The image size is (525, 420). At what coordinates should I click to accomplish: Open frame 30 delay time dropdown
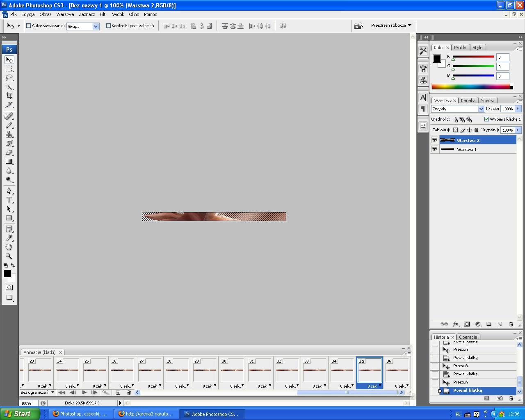click(x=236, y=386)
